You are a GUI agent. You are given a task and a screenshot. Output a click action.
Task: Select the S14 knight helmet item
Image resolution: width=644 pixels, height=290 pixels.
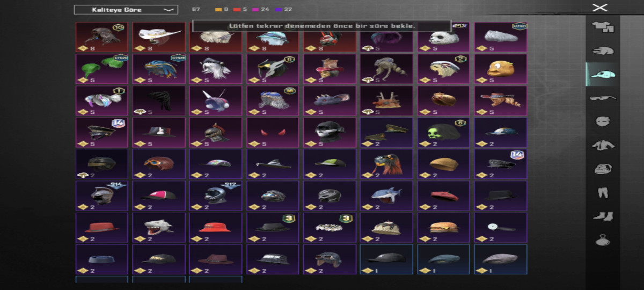click(x=102, y=195)
